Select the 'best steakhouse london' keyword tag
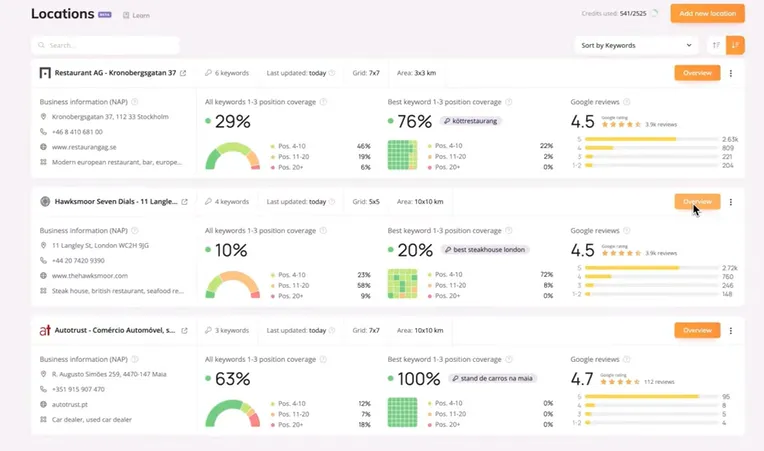 487,250
